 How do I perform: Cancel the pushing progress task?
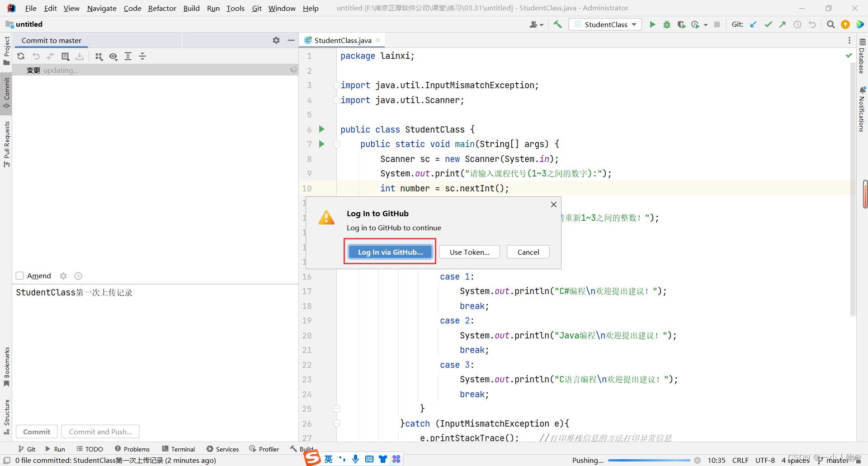coord(698,460)
